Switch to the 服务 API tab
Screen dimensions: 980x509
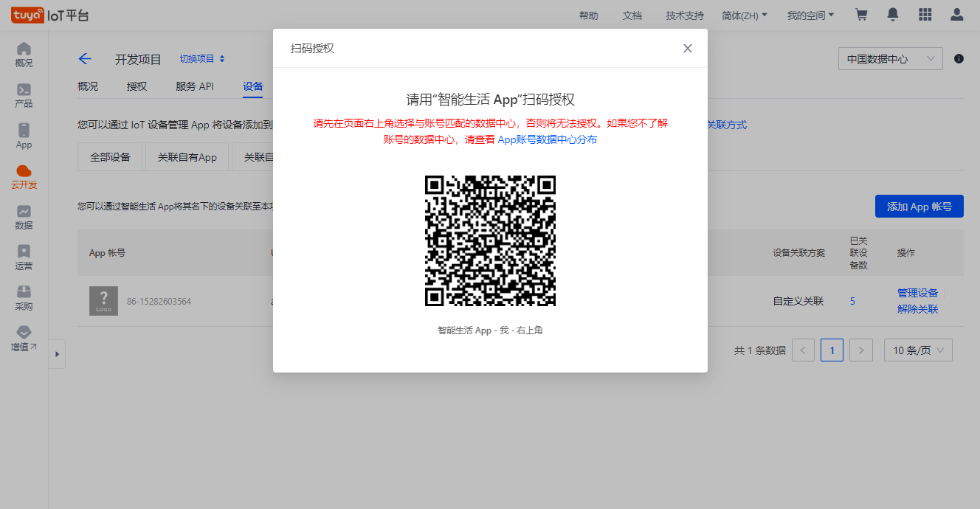coord(195,86)
